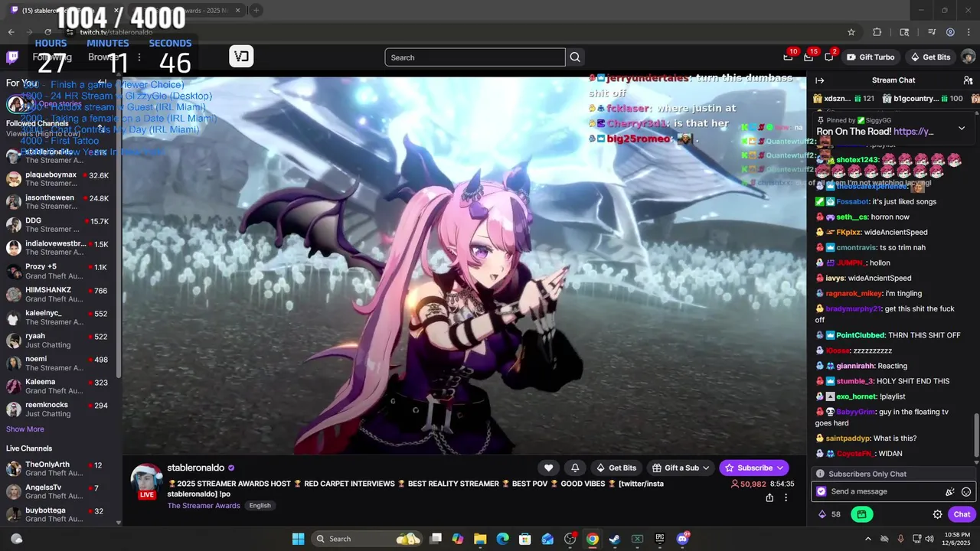Open chat settings gear
This screenshot has height=551, width=980.
pyautogui.click(x=937, y=514)
